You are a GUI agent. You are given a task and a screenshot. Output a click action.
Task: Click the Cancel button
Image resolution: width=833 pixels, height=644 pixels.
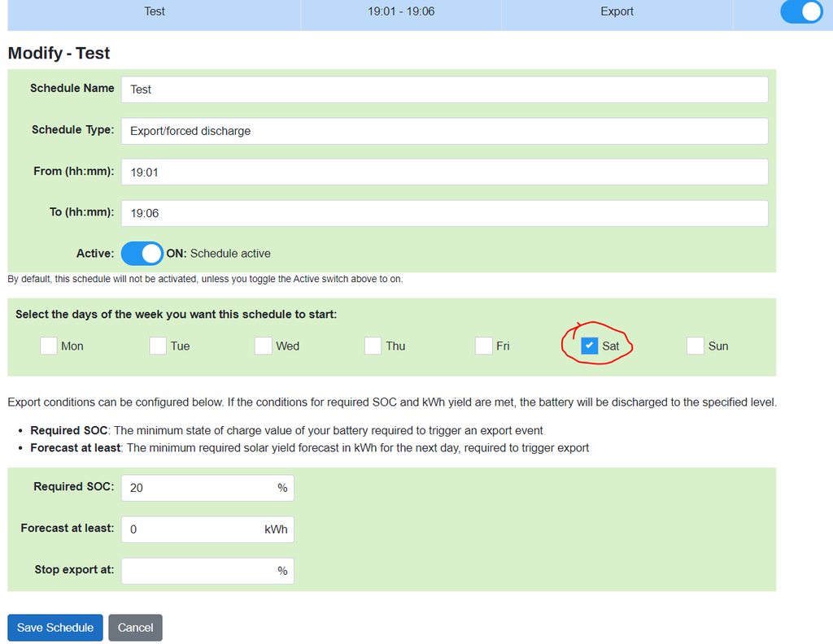click(x=135, y=628)
